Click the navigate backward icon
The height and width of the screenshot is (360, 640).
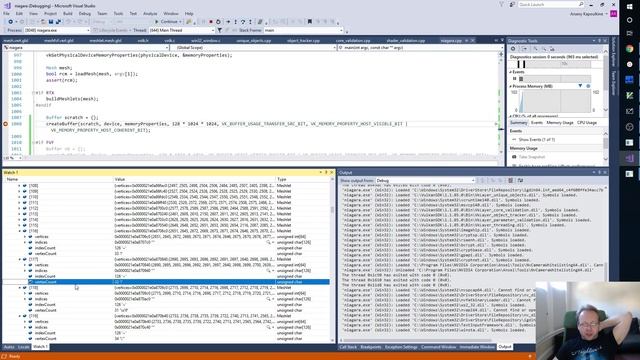pyautogui.click(x=10, y=22)
